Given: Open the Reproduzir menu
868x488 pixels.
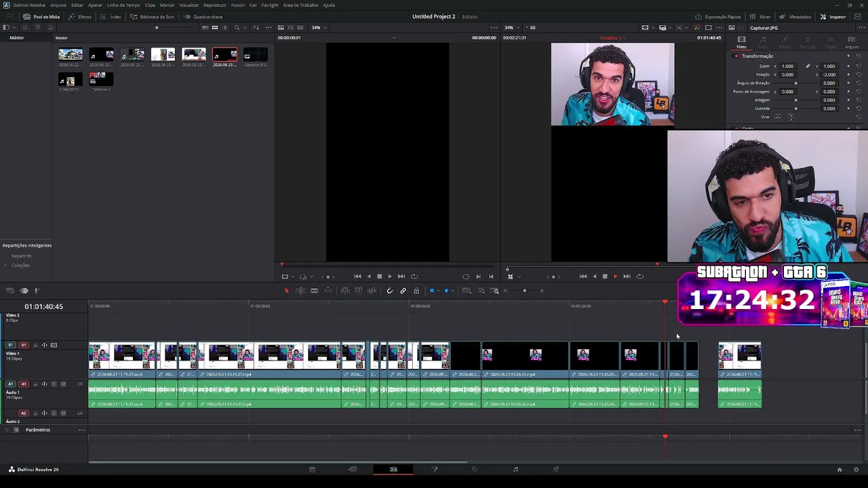Looking at the screenshot, I should click(x=215, y=5).
